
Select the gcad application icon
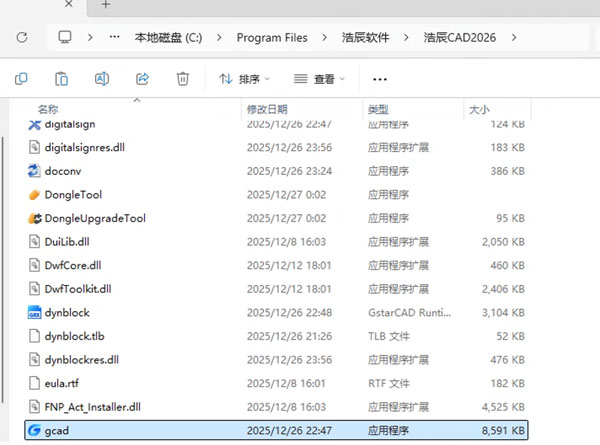[x=34, y=430]
